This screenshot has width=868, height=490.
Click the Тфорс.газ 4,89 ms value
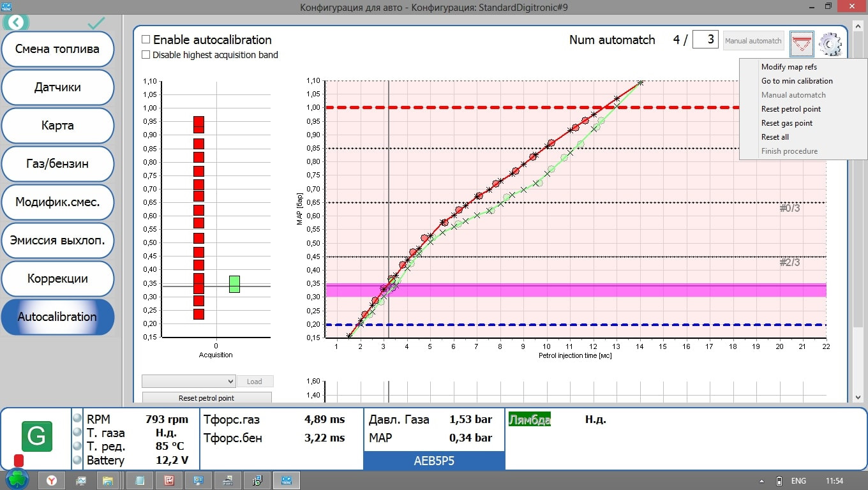(324, 419)
